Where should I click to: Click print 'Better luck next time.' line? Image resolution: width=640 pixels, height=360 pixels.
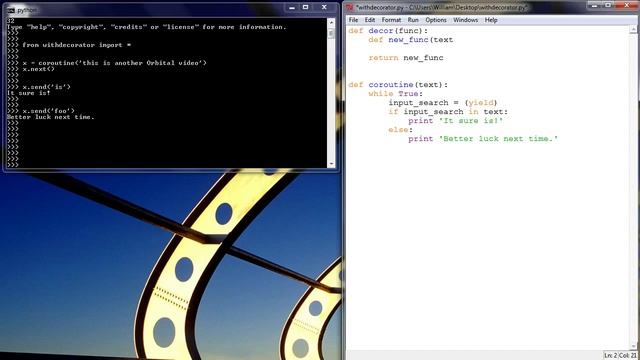483,139
